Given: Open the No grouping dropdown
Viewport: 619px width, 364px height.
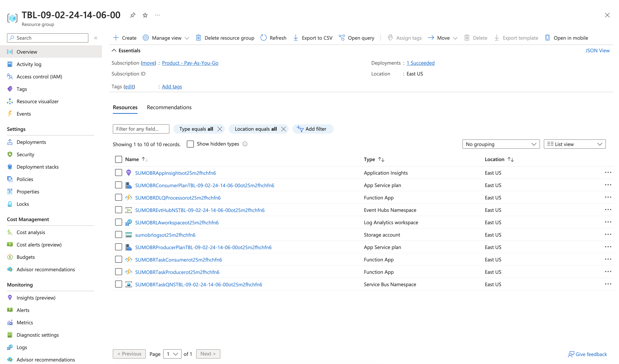Looking at the screenshot, I should tap(501, 144).
